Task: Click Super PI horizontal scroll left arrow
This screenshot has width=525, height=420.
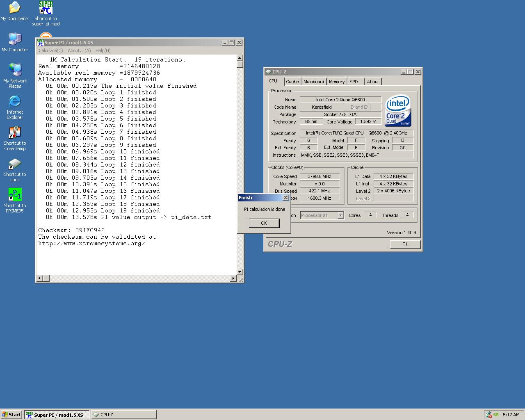Action: [40, 278]
